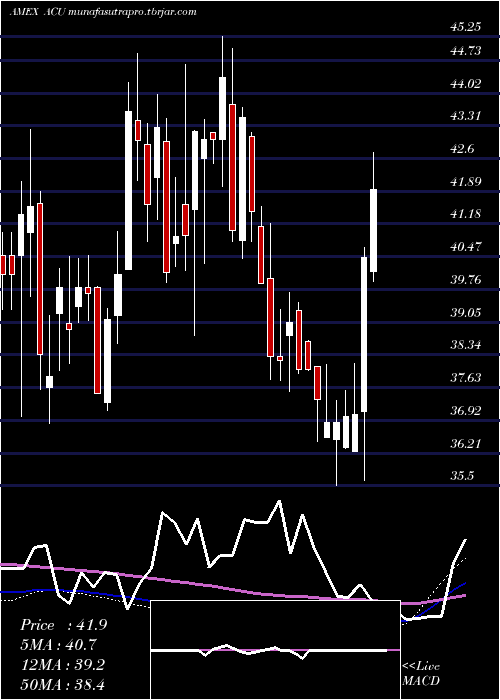This screenshot has height=700, width=500.
Task: Select the 39.76 price axis label
Action: point(466,280)
